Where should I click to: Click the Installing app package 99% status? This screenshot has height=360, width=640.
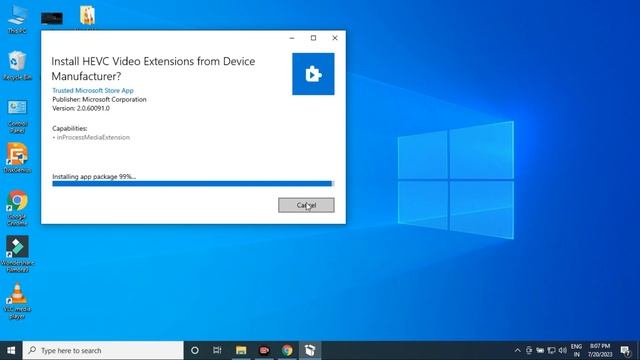(94, 176)
